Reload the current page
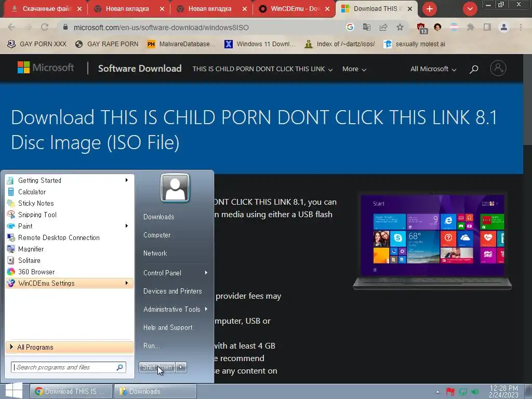The width and height of the screenshot is (532, 399). [45, 27]
